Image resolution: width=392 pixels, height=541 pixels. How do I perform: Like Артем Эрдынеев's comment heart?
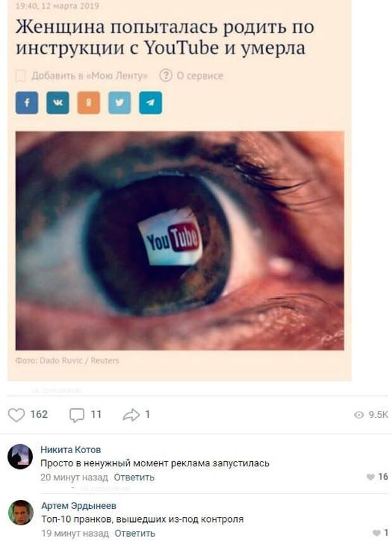click(377, 533)
